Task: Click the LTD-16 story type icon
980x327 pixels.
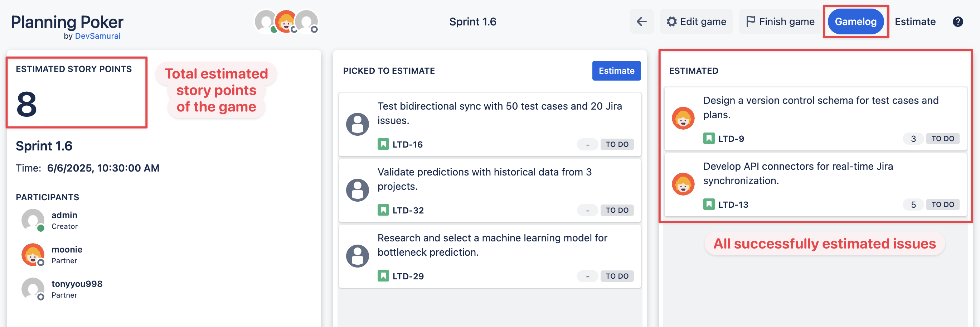Action: [383, 144]
